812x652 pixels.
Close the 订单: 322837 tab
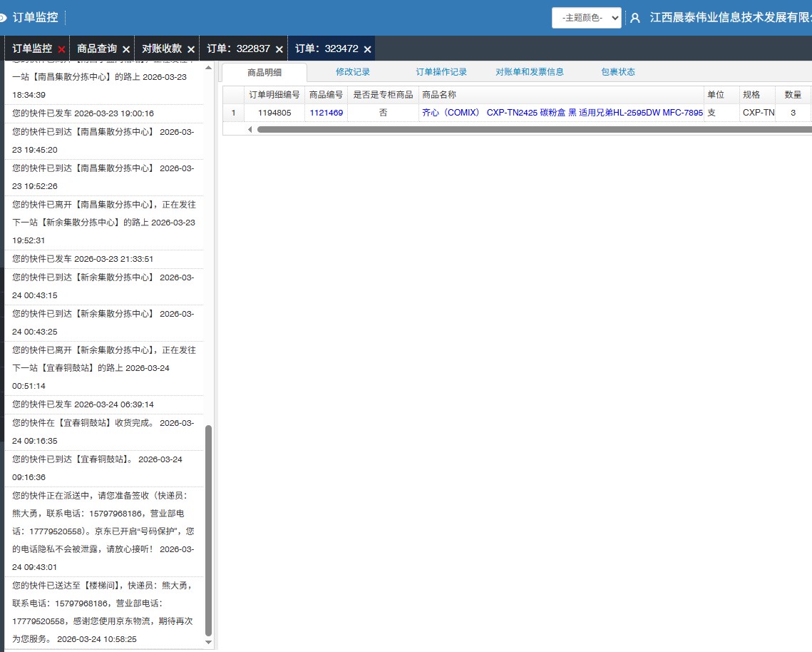click(279, 49)
